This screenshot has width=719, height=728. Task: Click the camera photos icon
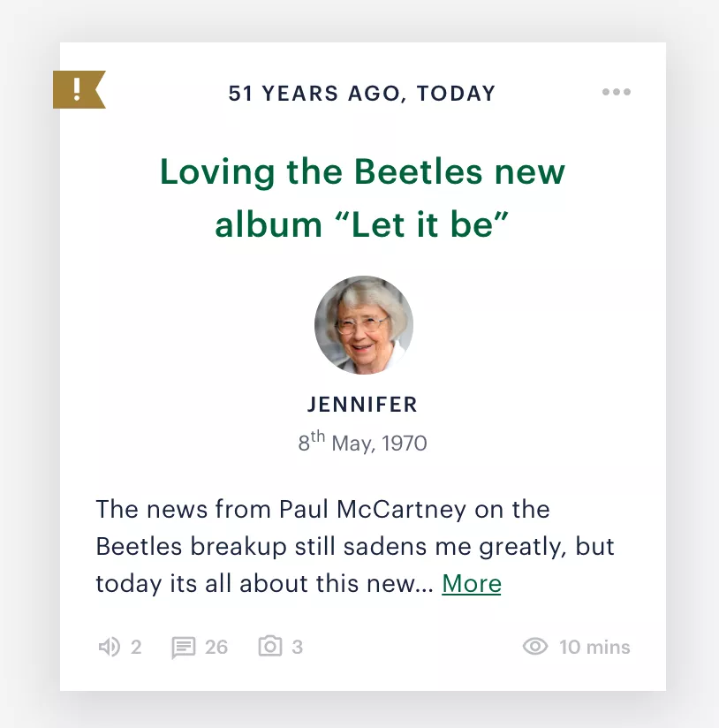(270, 646)
